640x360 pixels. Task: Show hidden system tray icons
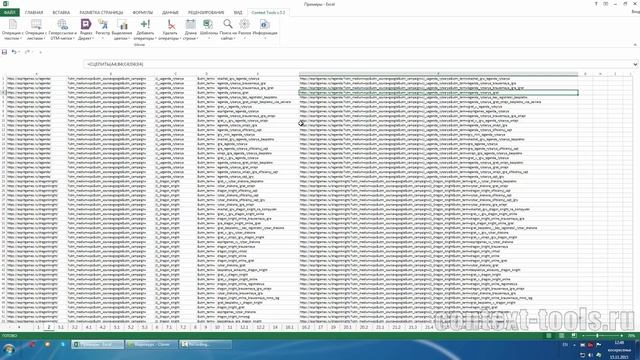coord(574,345)
